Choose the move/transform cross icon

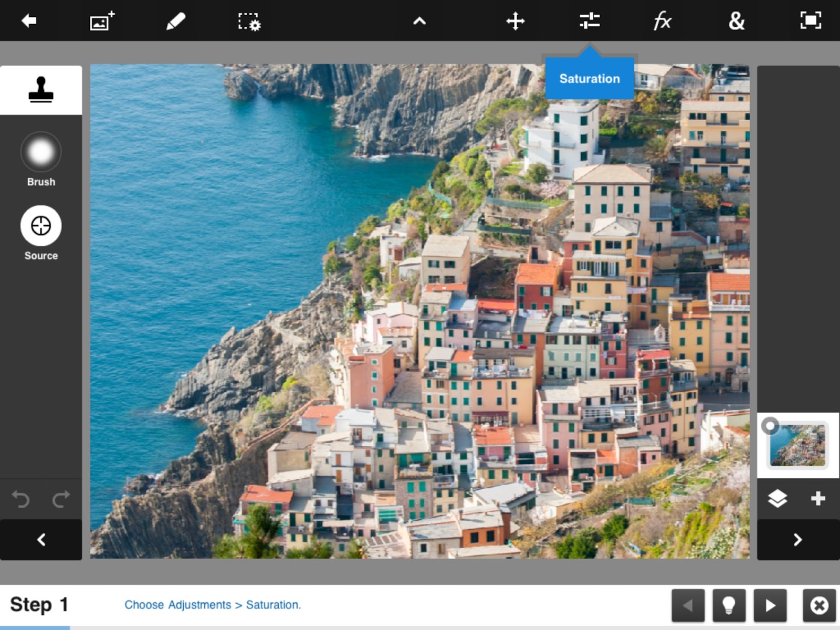tap(515, 21)
